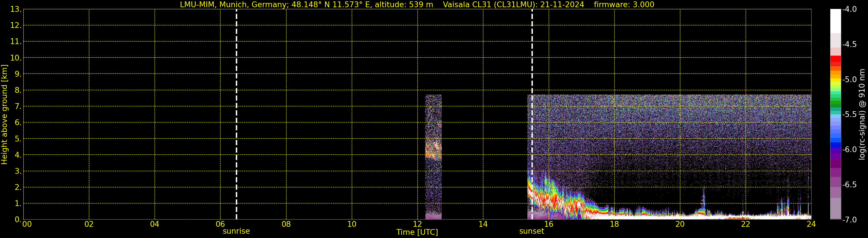Click the 'Time [UTC]' axis label
The height and width of the screenshot is (238, 868).
[417, 232]
